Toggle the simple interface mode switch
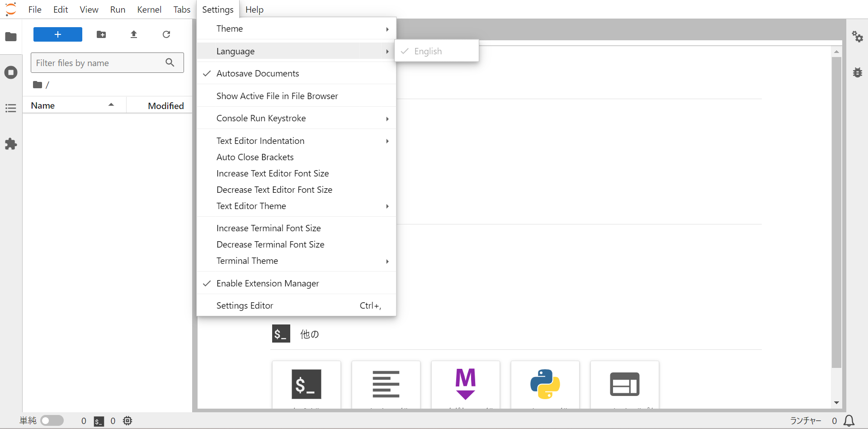This screenshot has width=868, height=429. [52, 421]
